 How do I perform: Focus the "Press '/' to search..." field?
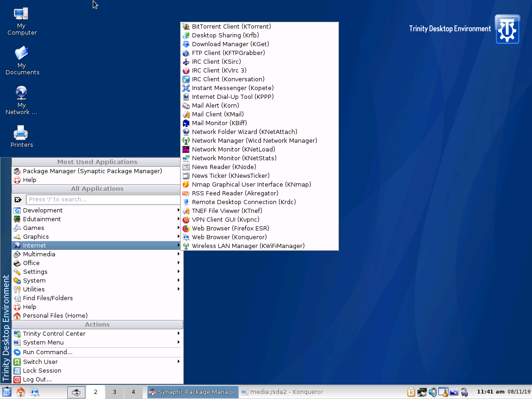(x=103, y=199)
